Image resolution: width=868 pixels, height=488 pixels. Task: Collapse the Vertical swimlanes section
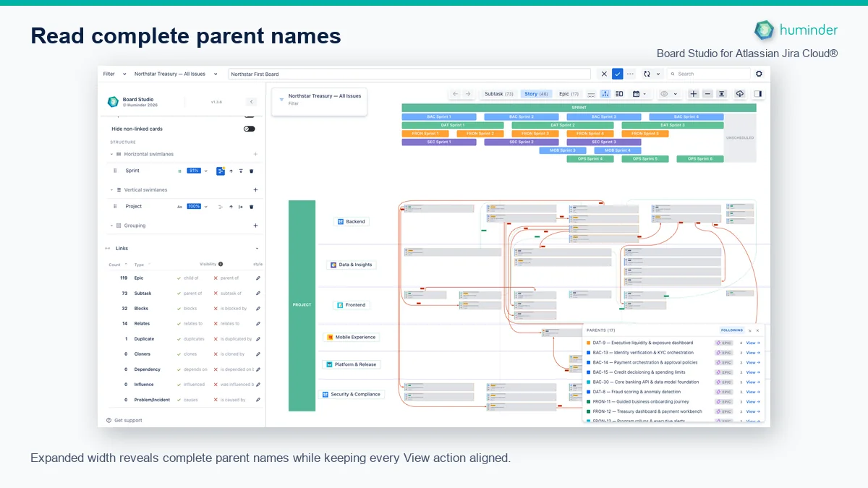111,190
